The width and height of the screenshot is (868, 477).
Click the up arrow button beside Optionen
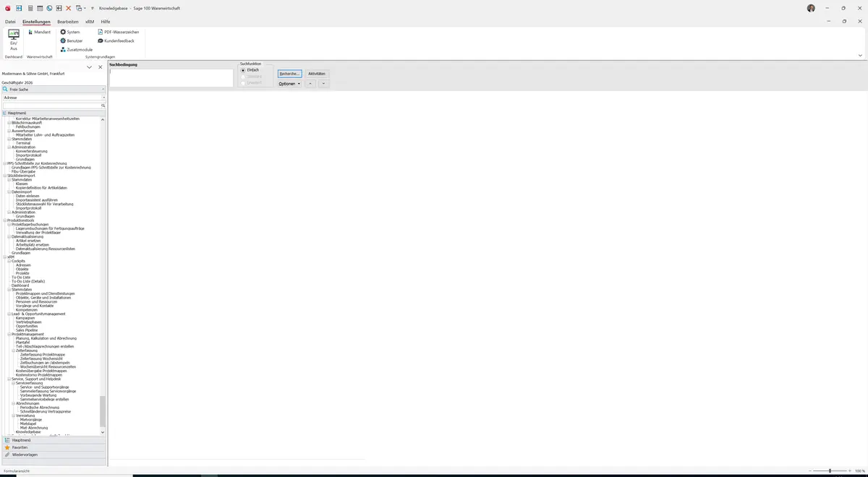click(x=310, y=84)
